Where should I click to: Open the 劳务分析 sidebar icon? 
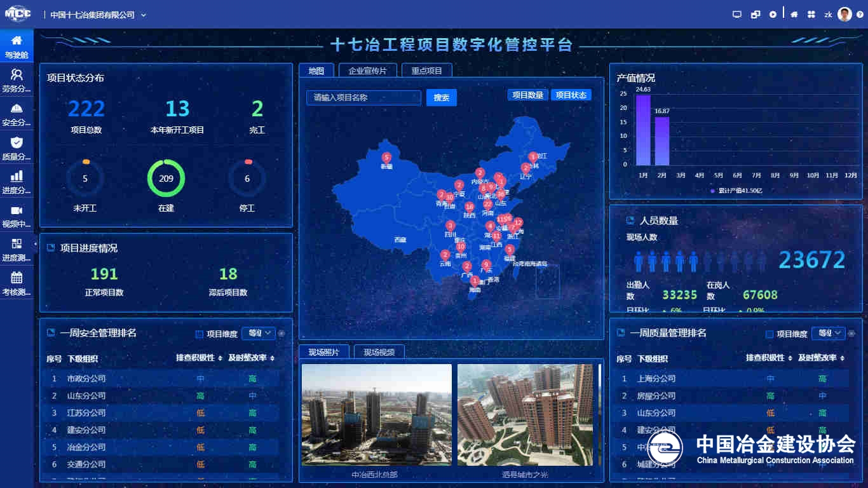point(17,74)
